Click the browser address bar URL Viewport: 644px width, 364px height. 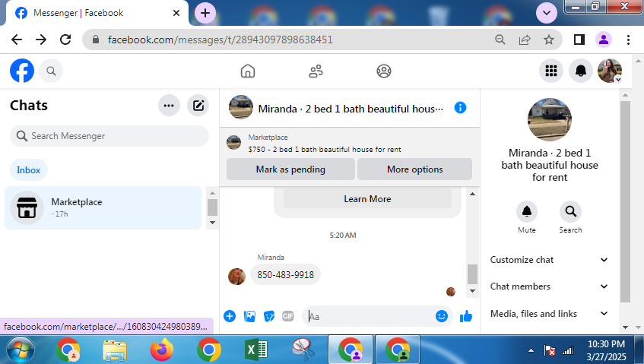point(220,40)
